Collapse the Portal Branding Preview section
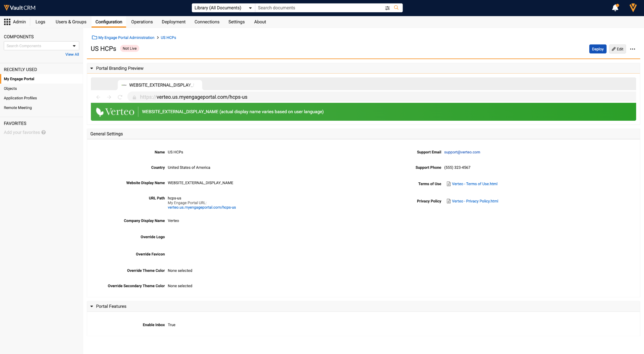Screen dimensions: 644x354 point(92,68)
